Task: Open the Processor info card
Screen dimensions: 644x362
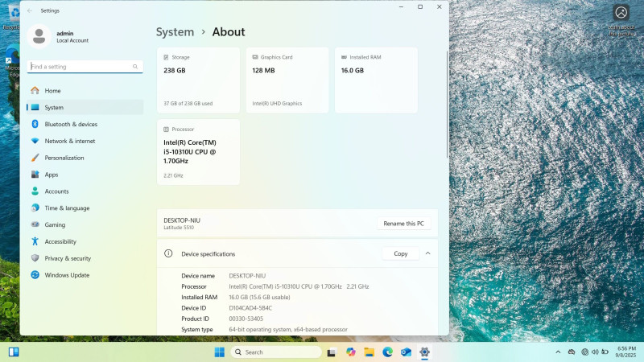Action: click(198, 152)
